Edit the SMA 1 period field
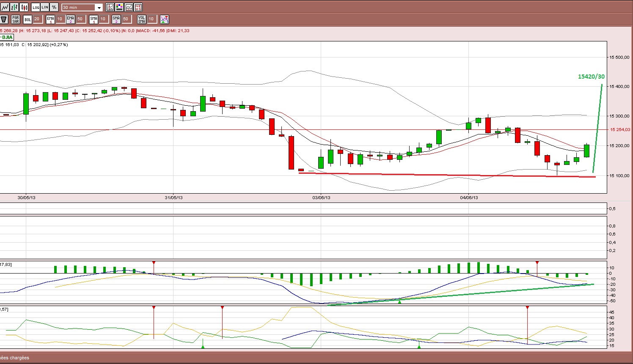Screen dimensions: 633x364 coord(103,19)
